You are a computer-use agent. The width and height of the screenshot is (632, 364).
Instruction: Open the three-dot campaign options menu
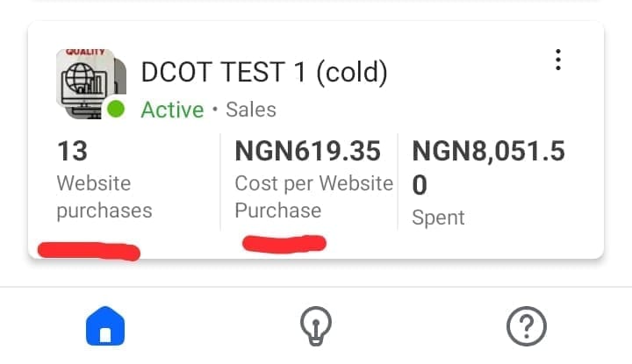[x=557, y=61]
